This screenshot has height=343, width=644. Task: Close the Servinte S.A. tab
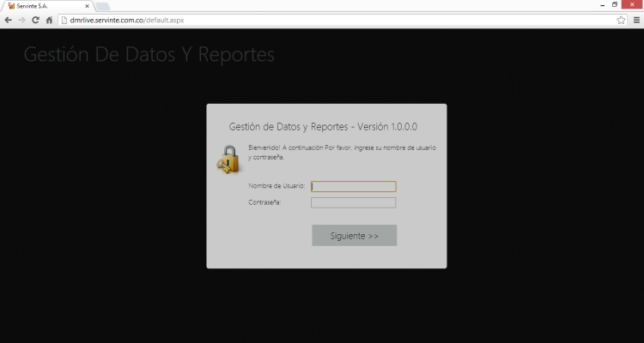click(x=86, y=6)
